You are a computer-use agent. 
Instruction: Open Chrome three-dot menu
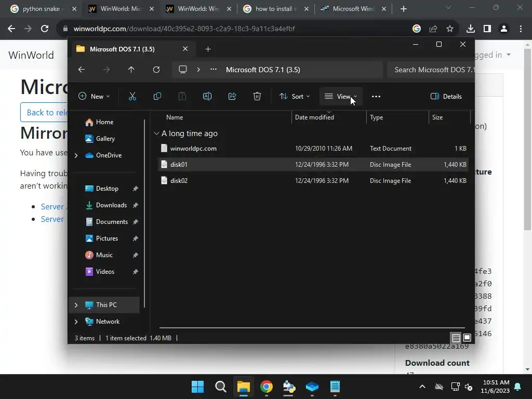point(521,29)
